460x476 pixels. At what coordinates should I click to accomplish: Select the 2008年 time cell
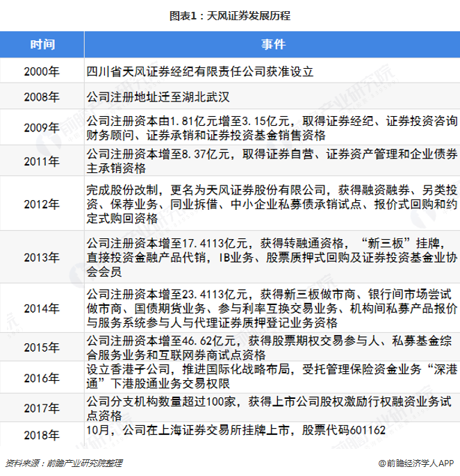(42, 97)
